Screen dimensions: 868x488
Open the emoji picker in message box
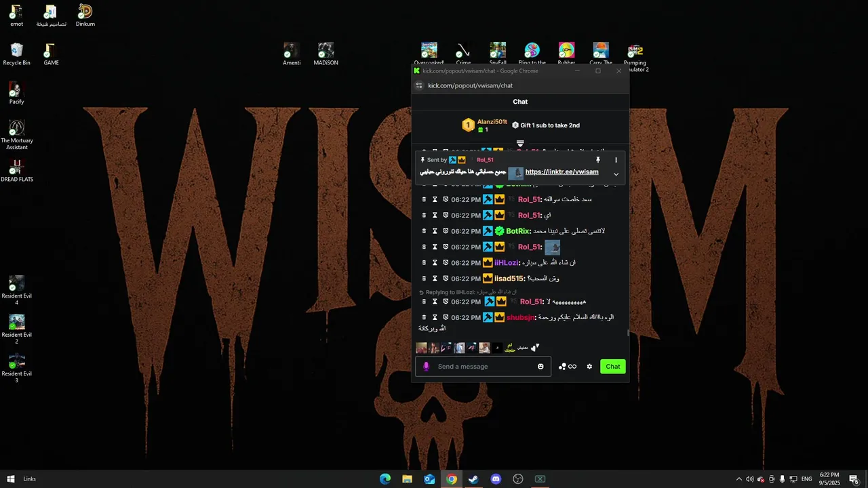click(540, 367)
